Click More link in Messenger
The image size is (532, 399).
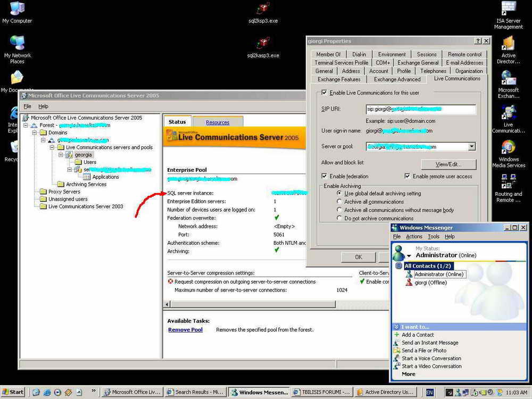pyautogui.click(x=409, y=374)
